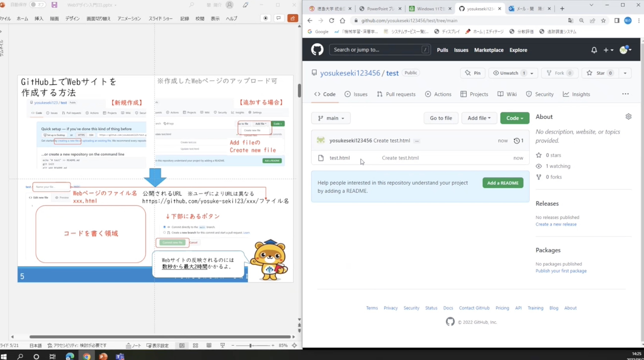Open test.html file
The image size is (644, 360).
[340, 158]
